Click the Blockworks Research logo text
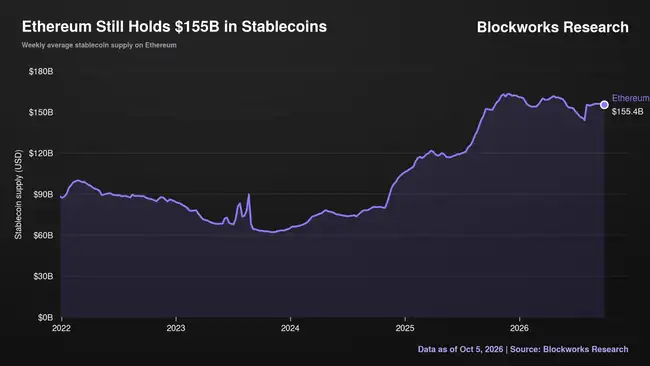Screen dimensions: 650x366 coord(553,27)
